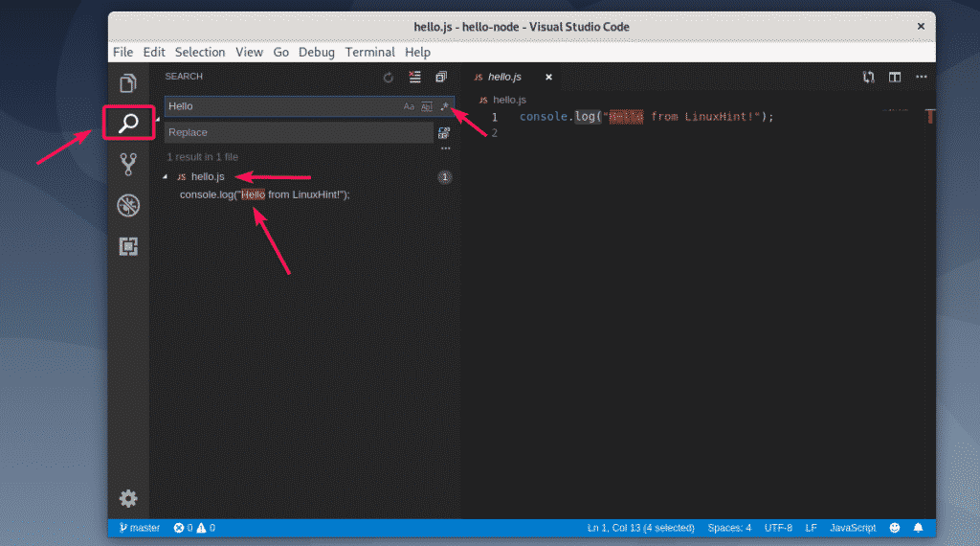Collapse the hello.js search result group
The height and width of the screenshot is (546, 980).
coord(166,177)
